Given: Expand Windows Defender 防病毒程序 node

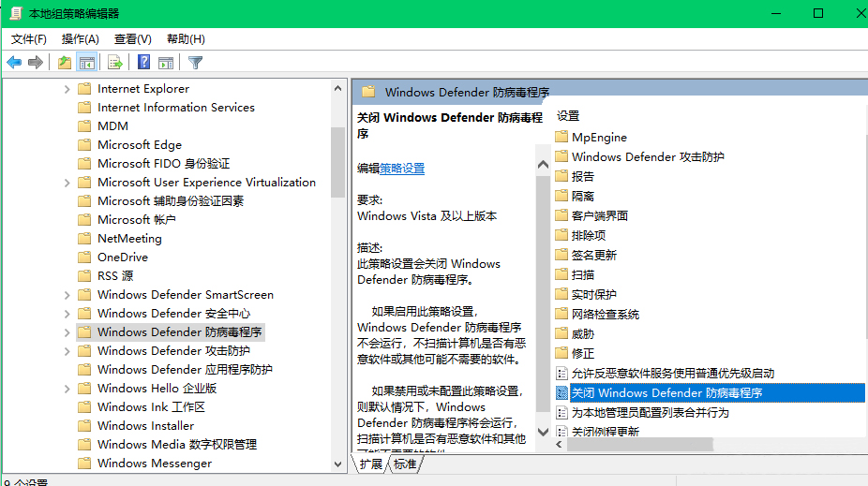Looking at the screenshot, I should [67, 332].
